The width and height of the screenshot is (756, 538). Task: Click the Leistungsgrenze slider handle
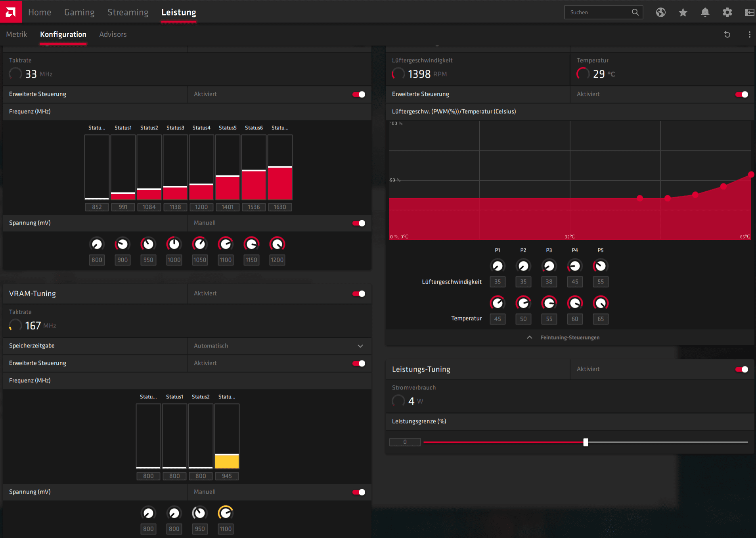coord(586,442)
